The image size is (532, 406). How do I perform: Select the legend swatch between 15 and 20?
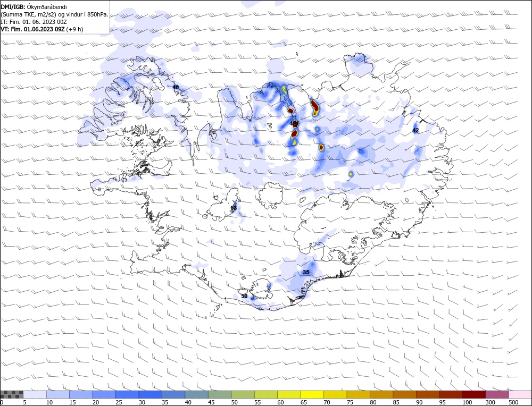(x=81, y=394)
